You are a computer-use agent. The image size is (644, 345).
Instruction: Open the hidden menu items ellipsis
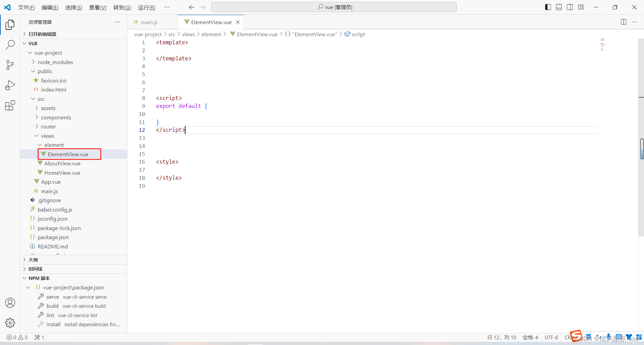[x=167, y=7]
